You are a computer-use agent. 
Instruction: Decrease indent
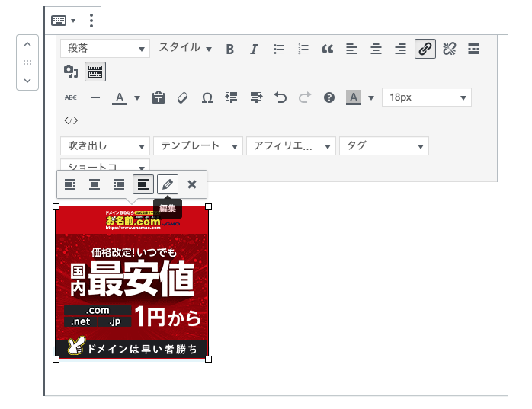(232, 97)
